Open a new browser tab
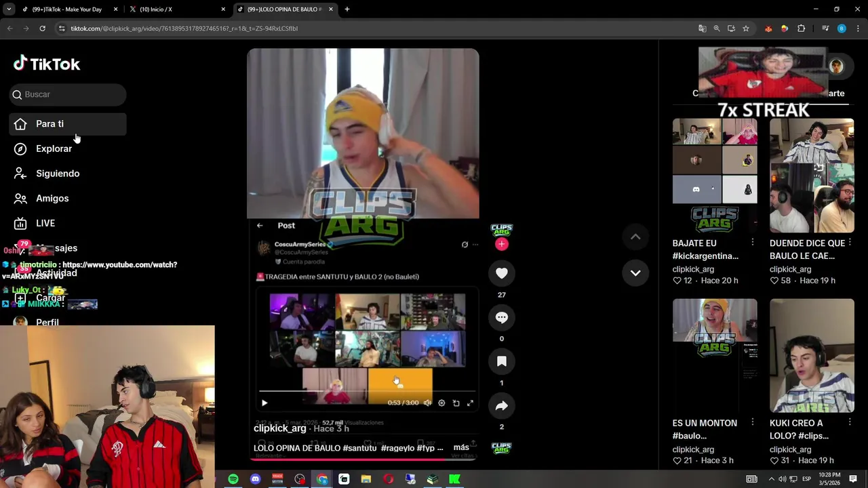 [x=347, y=9]
